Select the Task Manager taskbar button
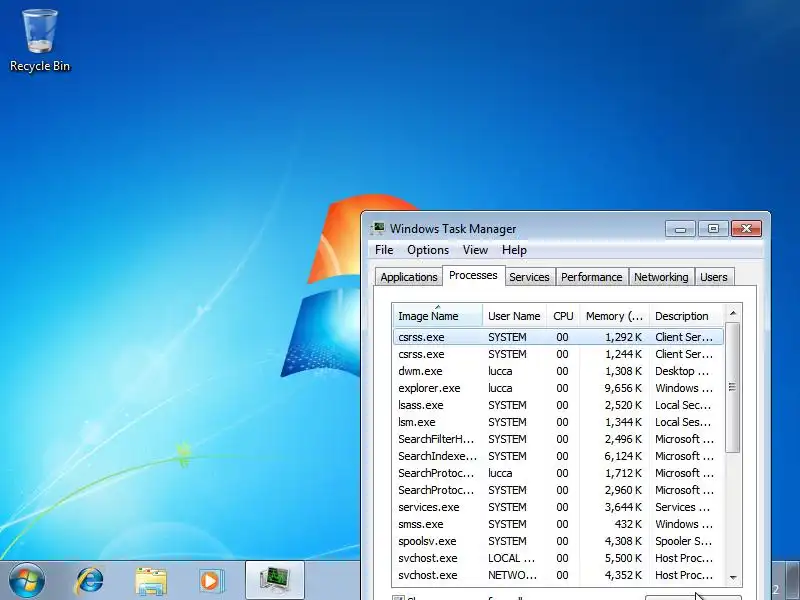The height and width of the screenshot is (600, 800). tap(274, 580)
